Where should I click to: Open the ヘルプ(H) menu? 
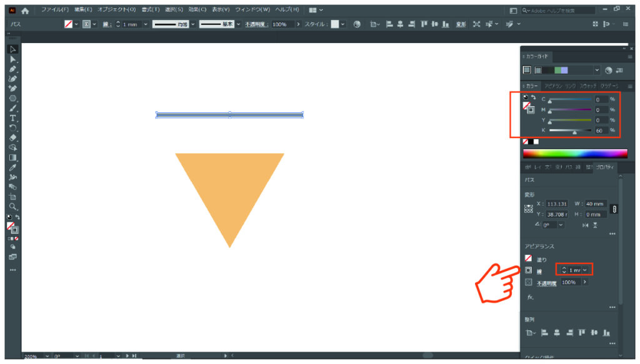tap(287, 10)
